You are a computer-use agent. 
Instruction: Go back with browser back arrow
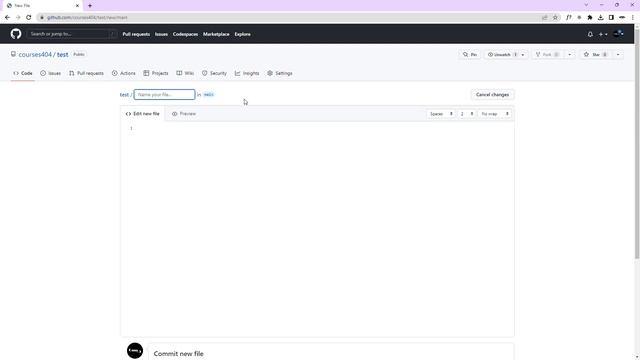[7, 17]
